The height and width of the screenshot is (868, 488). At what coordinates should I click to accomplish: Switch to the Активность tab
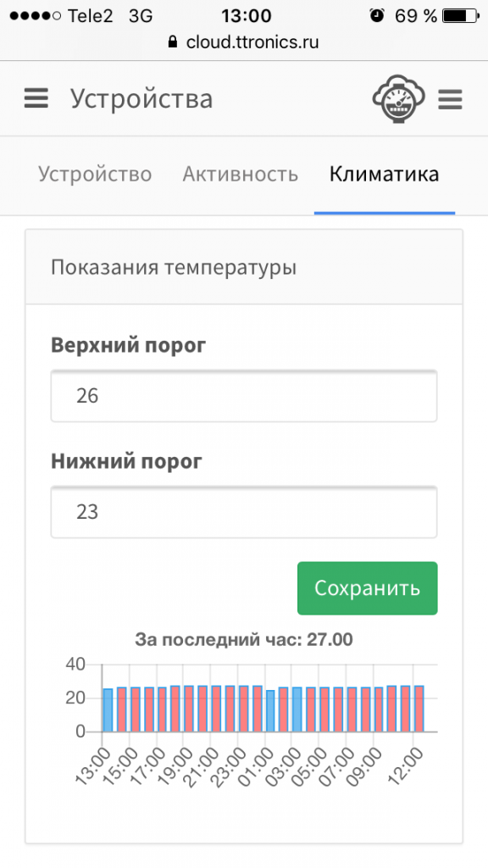pyautogui.click(x=240, y=174)
